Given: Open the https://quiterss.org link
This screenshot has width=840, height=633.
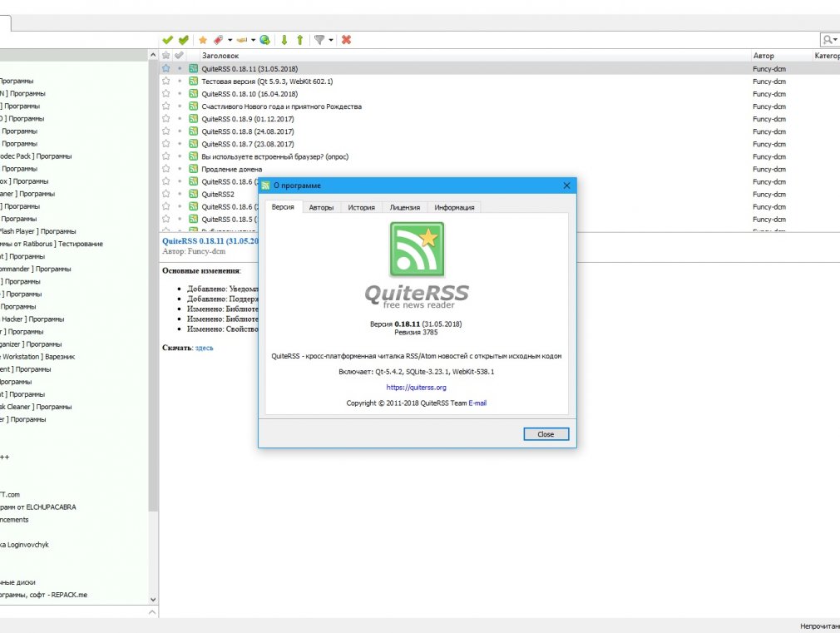Looking at the screenshot, I should (x=416, y=388).
